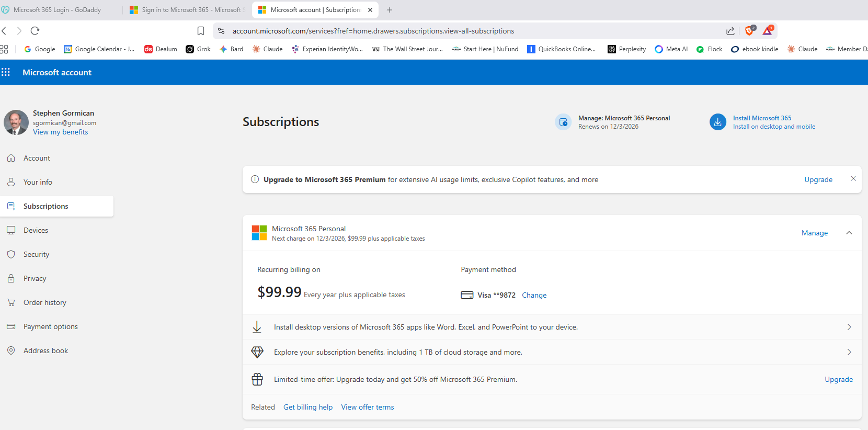
Task: Bookmark this page with the bookmark icon
Action: pyautogui.click(x=201, y=31)
